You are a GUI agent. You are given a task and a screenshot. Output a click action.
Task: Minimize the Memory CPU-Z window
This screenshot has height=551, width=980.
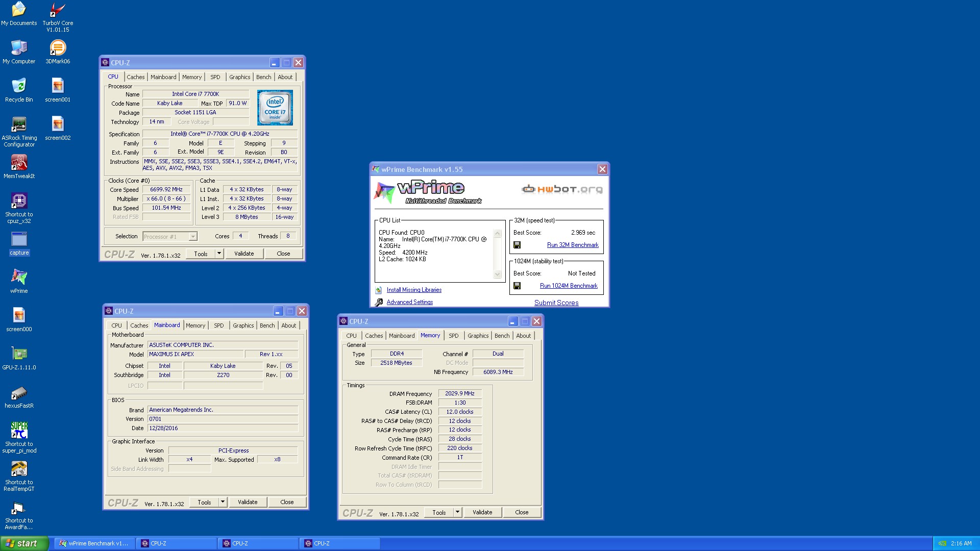[x=513, y=321]
